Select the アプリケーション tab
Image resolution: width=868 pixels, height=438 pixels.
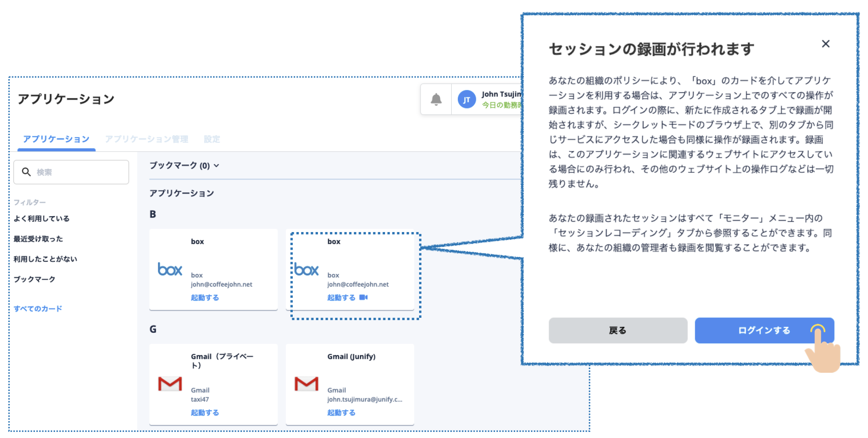56,139
